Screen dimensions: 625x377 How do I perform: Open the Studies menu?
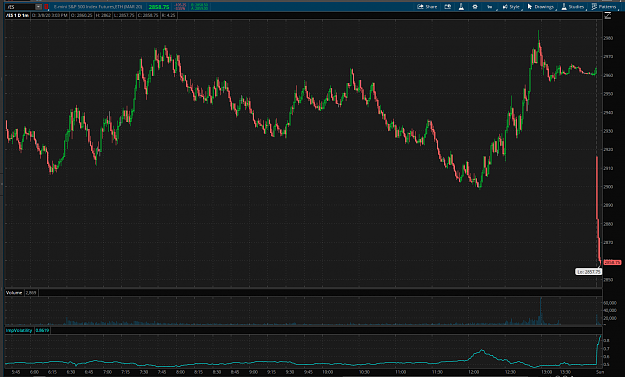click(573, 7)
